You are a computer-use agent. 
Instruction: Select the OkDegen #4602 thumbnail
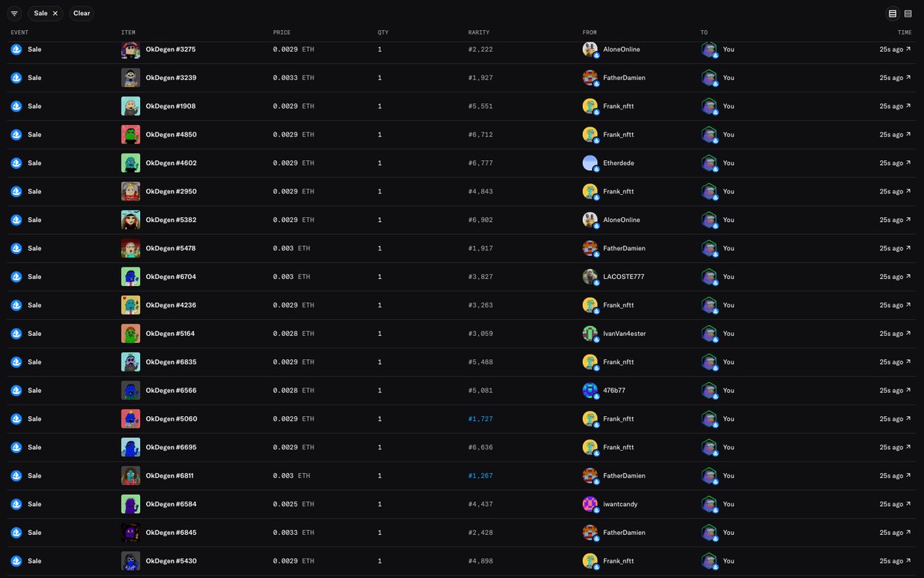click(130, 163)
